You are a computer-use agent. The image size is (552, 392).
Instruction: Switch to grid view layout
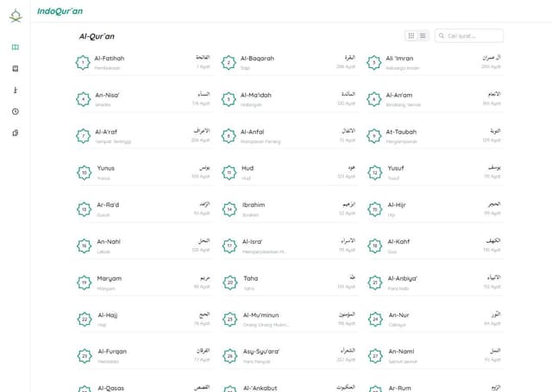[411, 35]
